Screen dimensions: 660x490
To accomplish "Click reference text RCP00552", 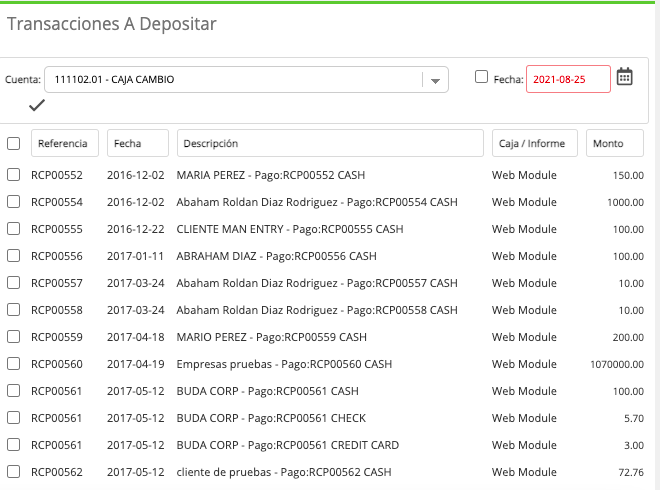I will (57, 175).
